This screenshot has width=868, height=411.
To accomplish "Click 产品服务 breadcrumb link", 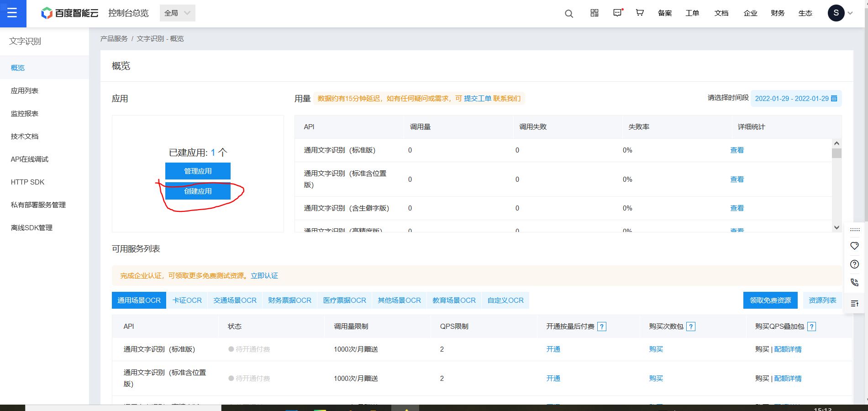I will [x=114, y=39].
